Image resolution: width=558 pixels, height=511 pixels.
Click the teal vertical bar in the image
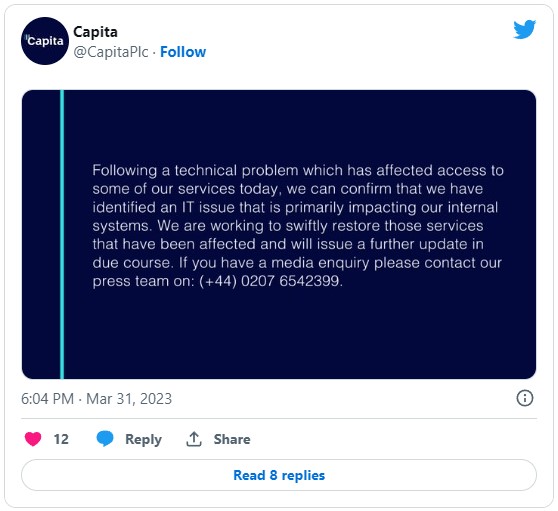pyautogui.click(x=62, y=235)
